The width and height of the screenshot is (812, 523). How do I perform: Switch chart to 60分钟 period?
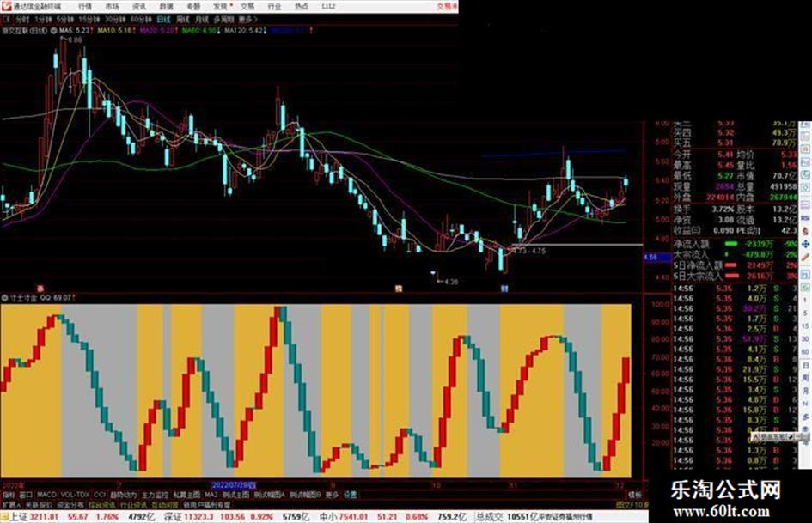pos(141,20)
